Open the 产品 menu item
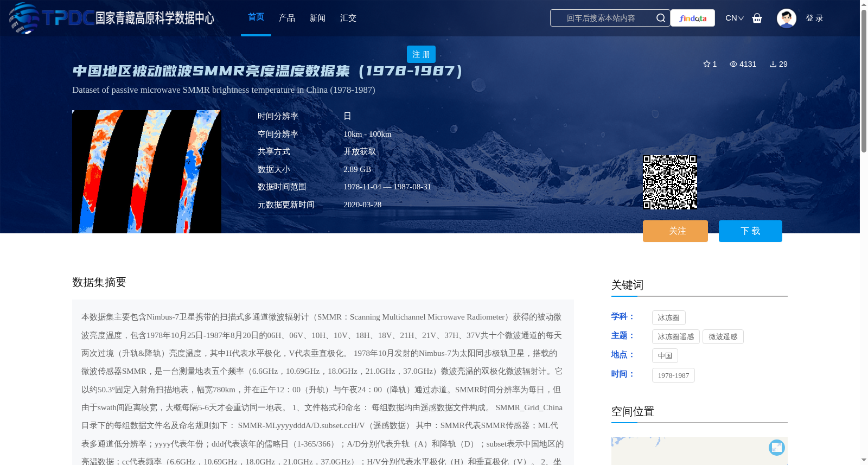The image size is (868, 465). (x=287, y=18)
